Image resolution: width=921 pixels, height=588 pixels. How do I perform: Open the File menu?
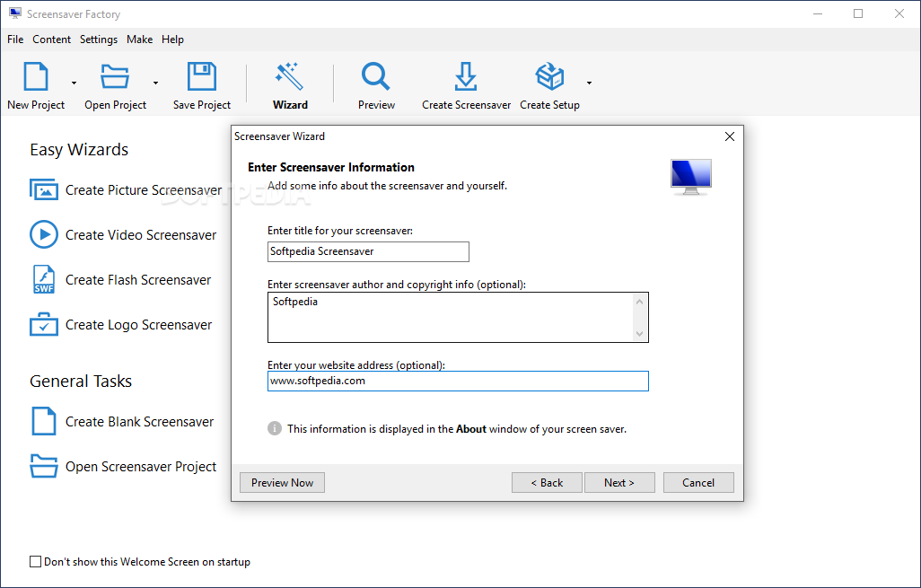[x=15, y=39]
